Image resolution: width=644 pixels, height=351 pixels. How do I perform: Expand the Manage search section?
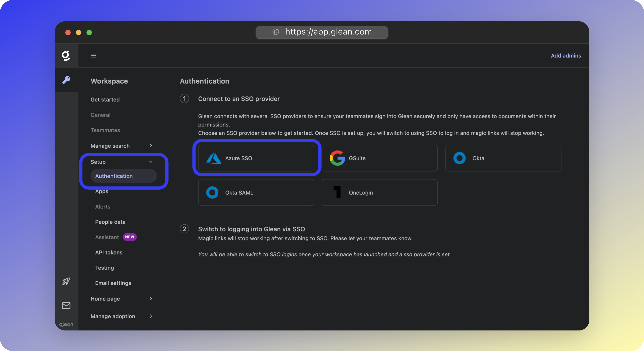pyautogui.click(x=151, y=146)
